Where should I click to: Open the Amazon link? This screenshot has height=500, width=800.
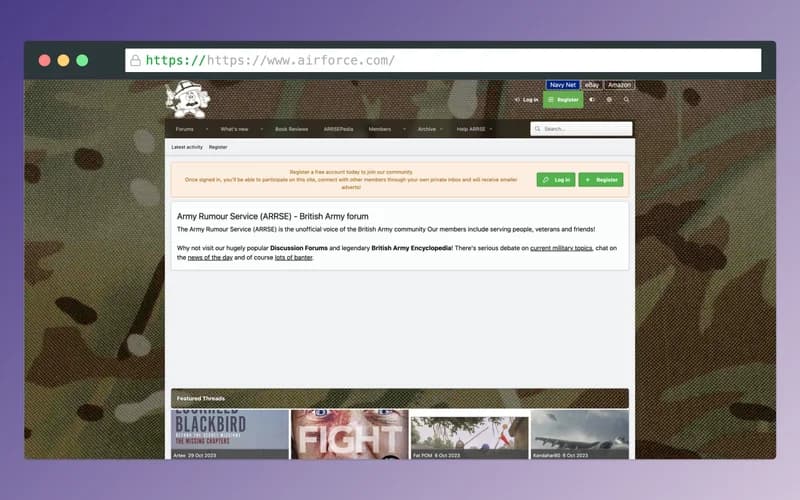tap(619, 85)
